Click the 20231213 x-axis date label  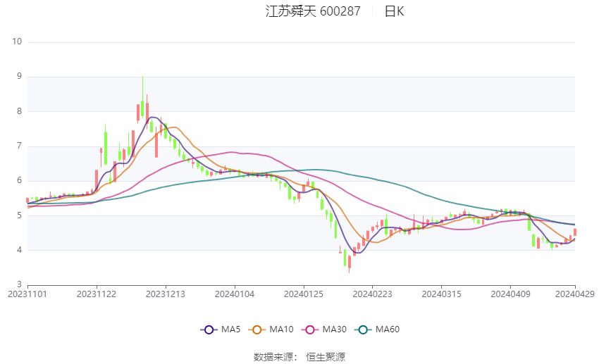(x=166, y=294)
